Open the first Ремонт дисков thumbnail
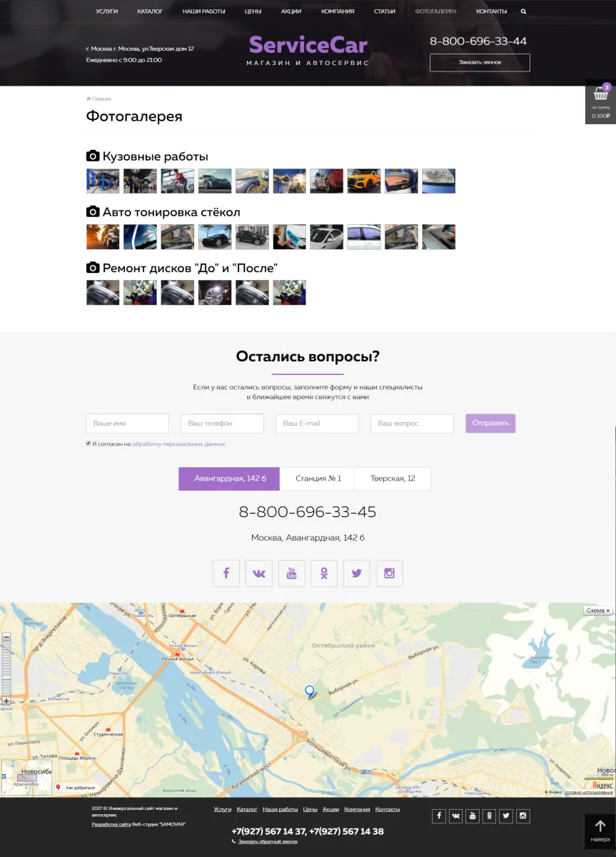 point(103,292)
